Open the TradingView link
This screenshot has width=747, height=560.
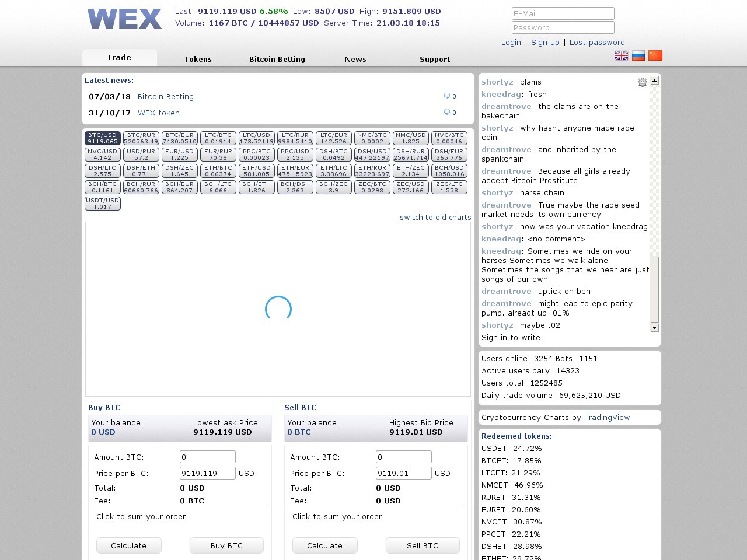pos(608,417)
